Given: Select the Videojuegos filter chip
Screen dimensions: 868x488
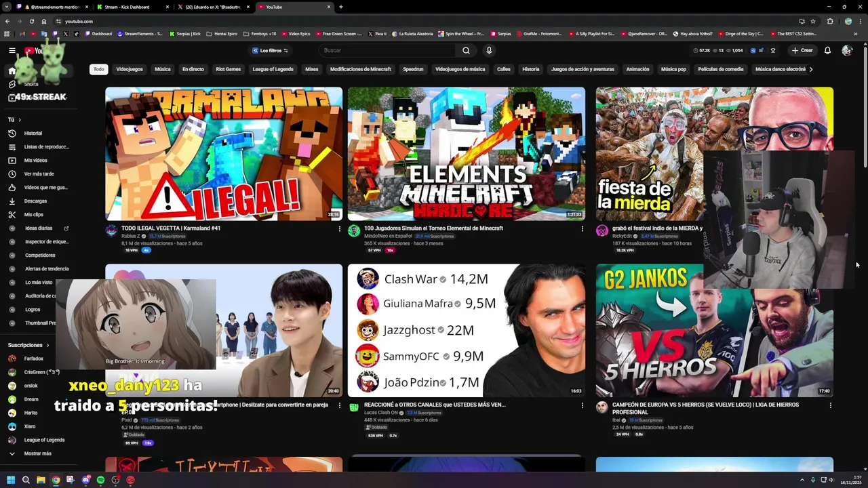Looking at the screenshot, I should 130,69.
